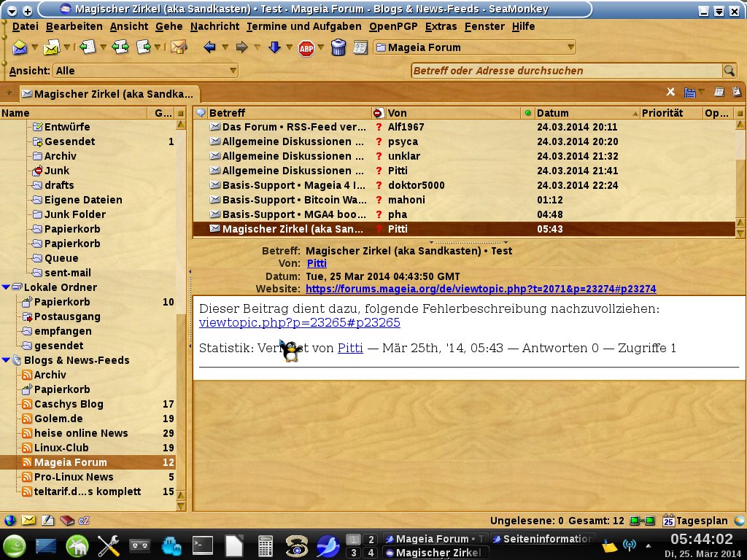
Task: Click the blue list-view icon in tab bar
Action: point(689,93)
